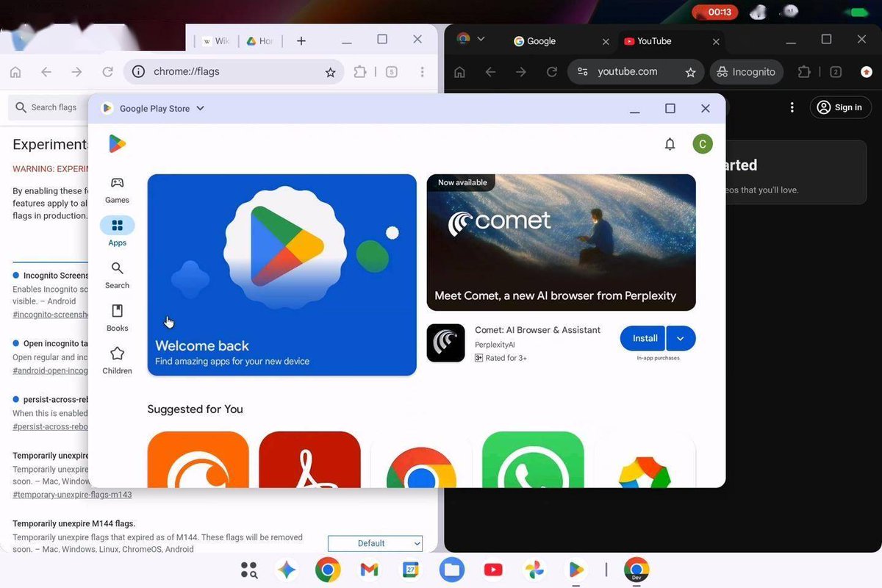
Task: Bookmark youtube.com with star icon
Action: coord(690,72)
